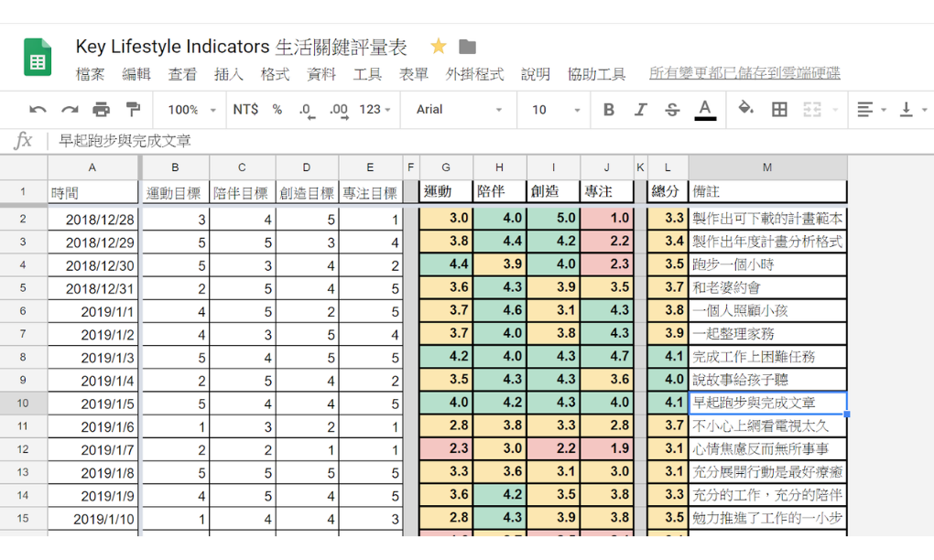Open the 編輯 menu
This screenshot has width=934, height=560.
click(x=136, y=74)
